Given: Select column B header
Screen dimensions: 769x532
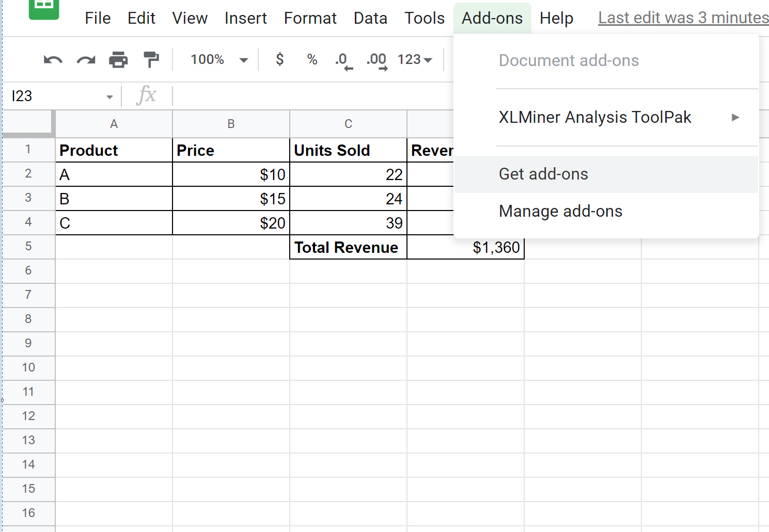Looking at the screenshot, I should [231, 124].
